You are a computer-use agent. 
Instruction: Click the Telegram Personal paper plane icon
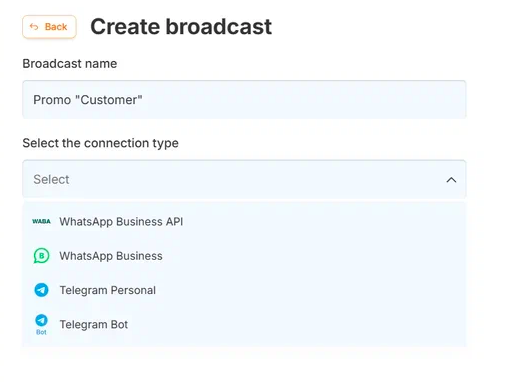[x=41, y=290]
